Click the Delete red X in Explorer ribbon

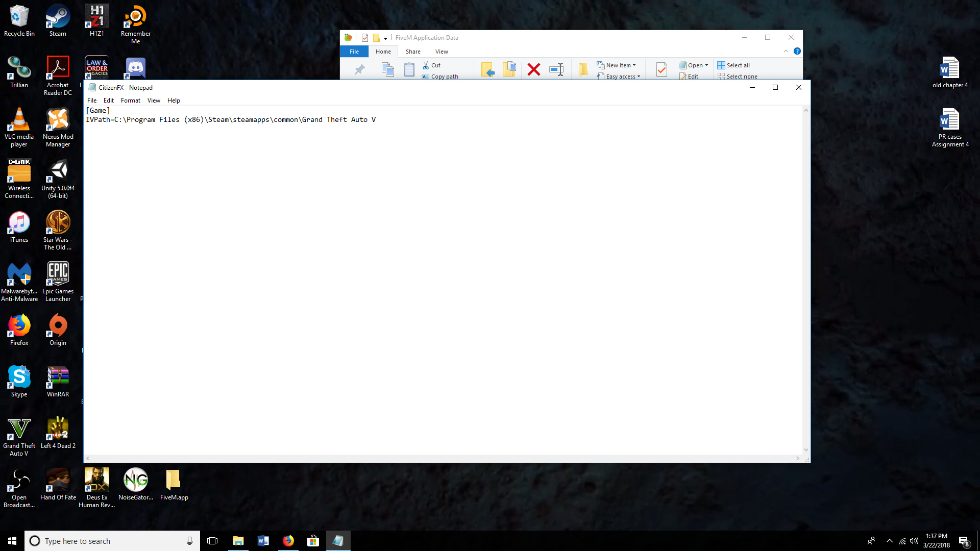[534, 69]
